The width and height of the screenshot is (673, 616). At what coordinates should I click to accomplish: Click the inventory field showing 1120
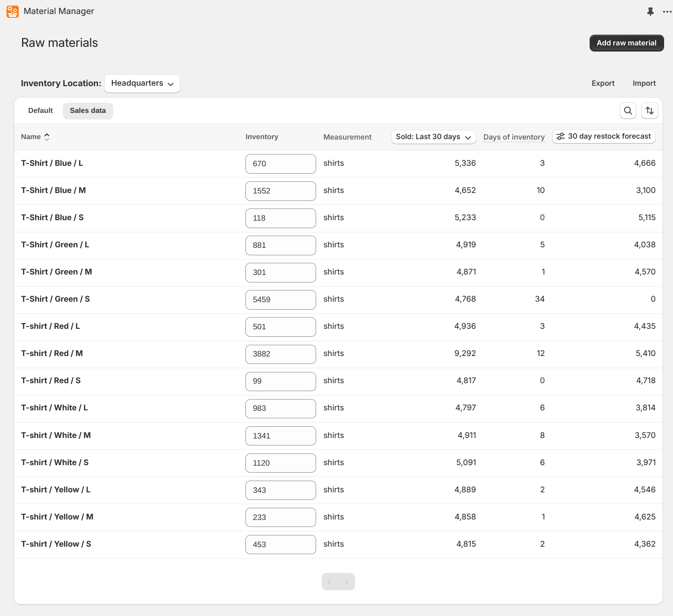(x=281, y=463)
